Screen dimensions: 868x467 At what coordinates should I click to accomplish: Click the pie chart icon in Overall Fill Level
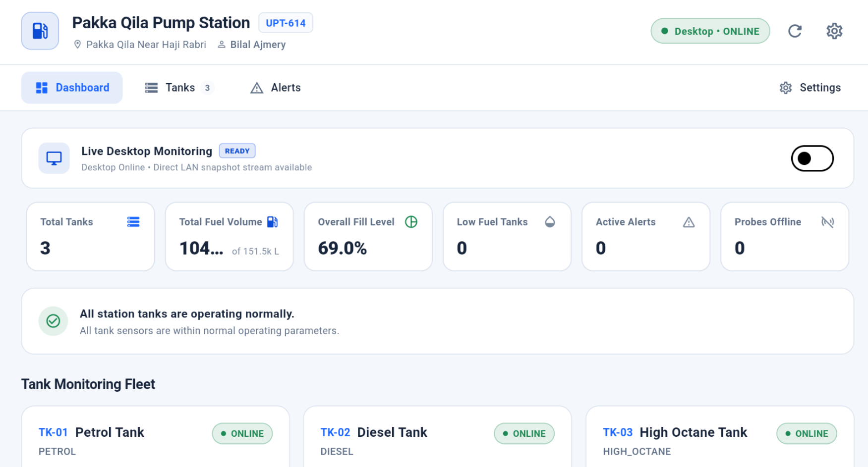coord(411,222)
